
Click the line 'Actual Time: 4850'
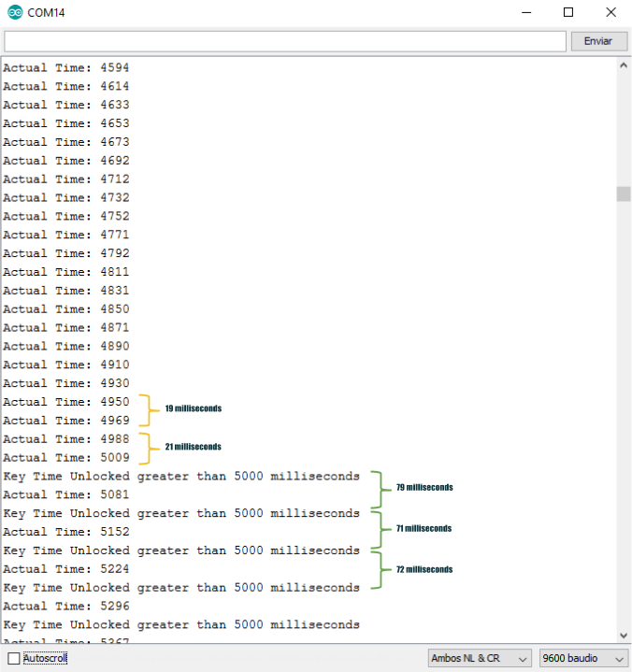coord(66,309)
